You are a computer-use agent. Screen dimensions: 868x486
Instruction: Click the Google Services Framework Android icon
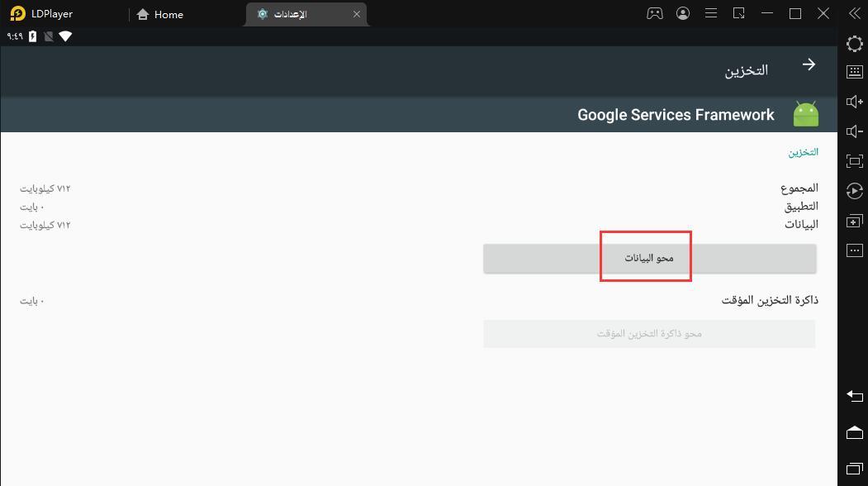[805, 113]
